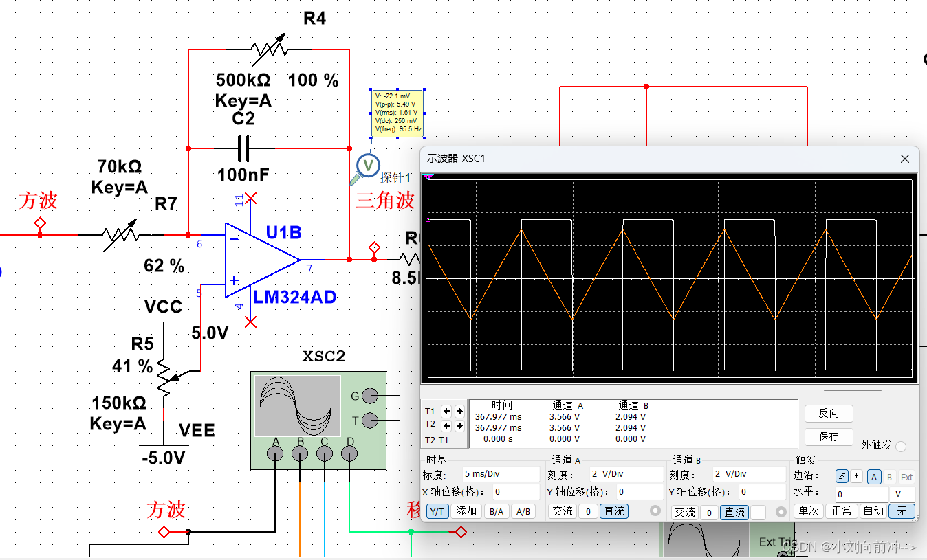Image resolution: width=927 pixels, height=560 pixels.
Task: Select the C2 100nF capacitor symbol
Action: click(x=244, y=148)
